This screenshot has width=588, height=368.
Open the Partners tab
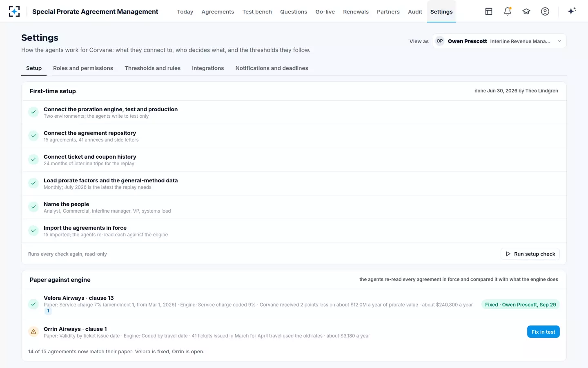[388, 11]
